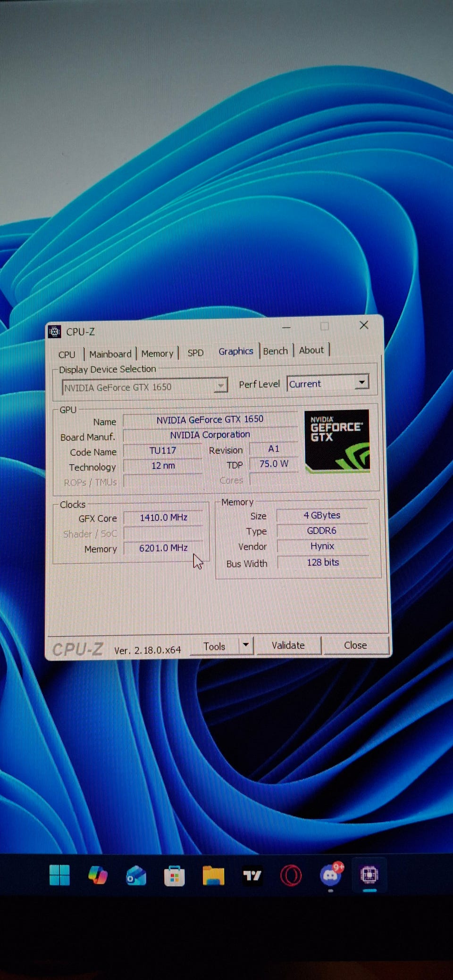Click the Ver. 2.18.0.x64 version text
This screenshot has height=980, width=453.
(x=148, y=650)
